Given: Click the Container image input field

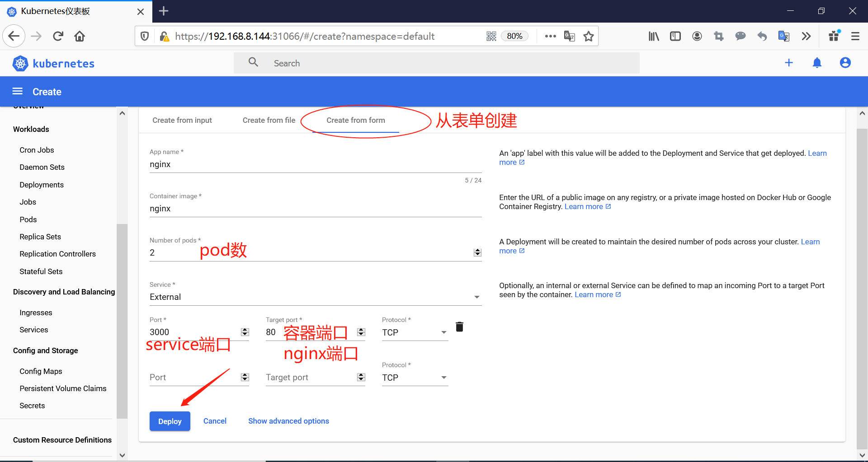Looking at the screenshot, I should (x=316, y=209).
